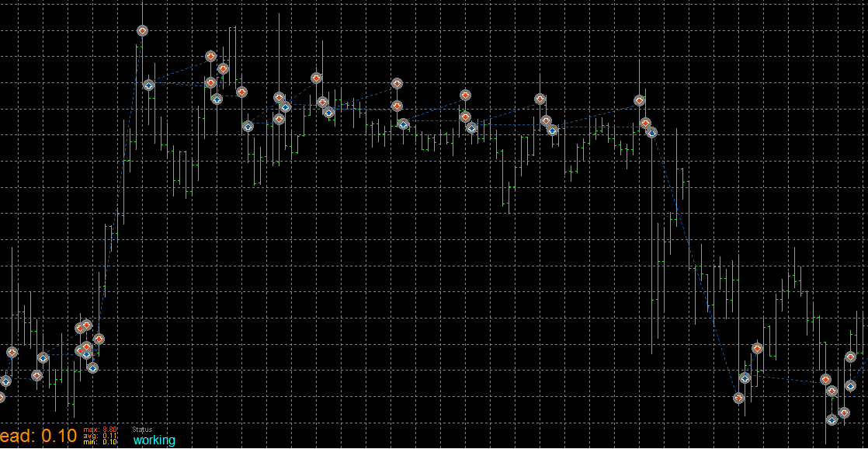The width and height of the screenshot is (868, 449).
Task: Click the sell marker ending the steep dashed decline
Action: [x=738, y=398]
